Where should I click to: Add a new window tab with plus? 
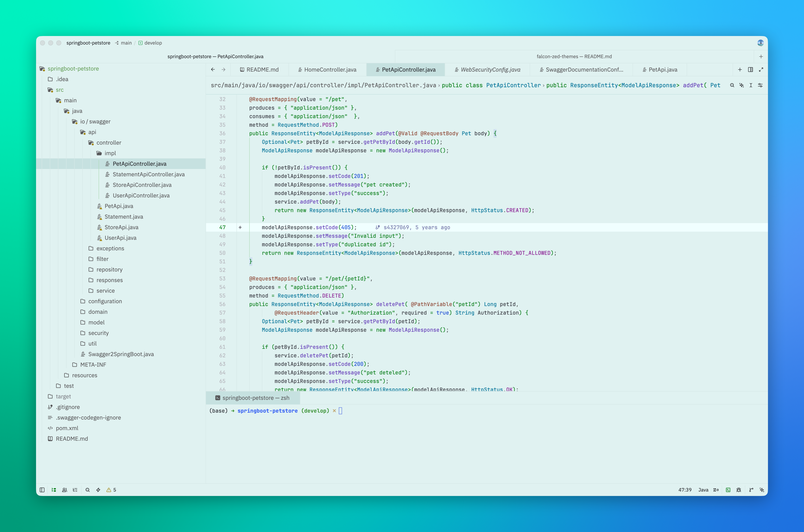(761, 56)
